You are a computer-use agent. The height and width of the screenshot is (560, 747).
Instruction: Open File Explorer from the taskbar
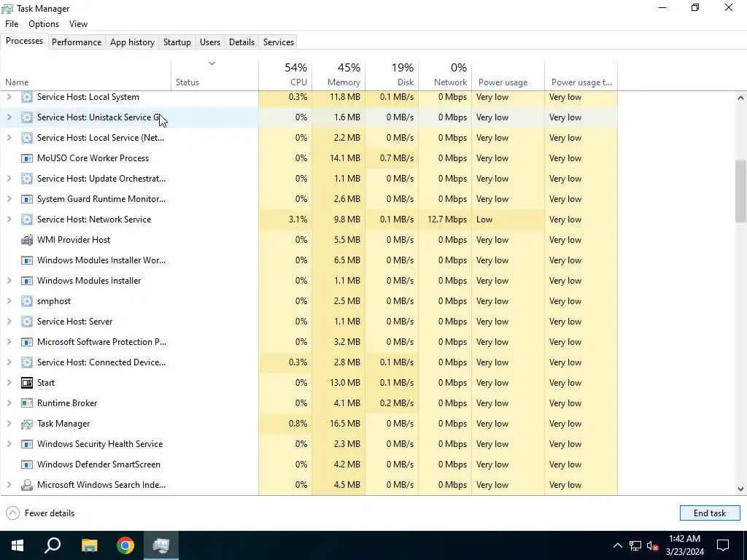click(x=89, y=545)
